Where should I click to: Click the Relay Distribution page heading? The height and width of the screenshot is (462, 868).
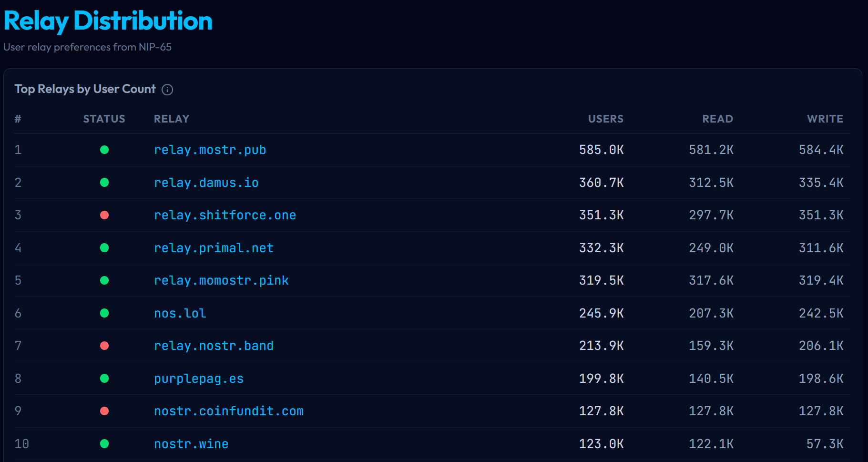pos(108,21)
